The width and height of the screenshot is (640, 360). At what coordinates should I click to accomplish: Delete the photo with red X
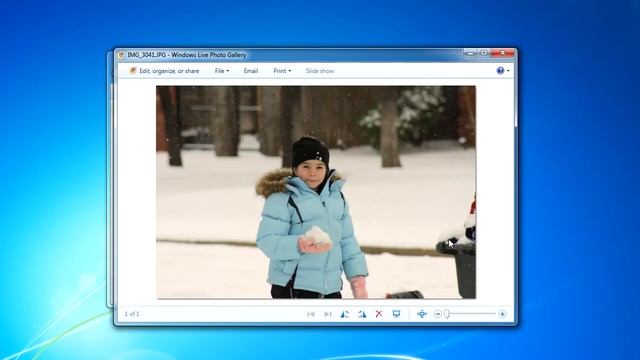point(379,313)
